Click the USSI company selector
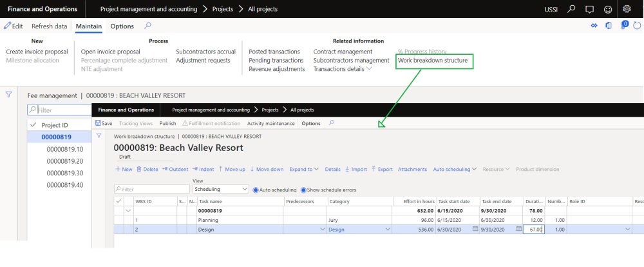This screenshot has width=644, height=267. tap(551, 8)
